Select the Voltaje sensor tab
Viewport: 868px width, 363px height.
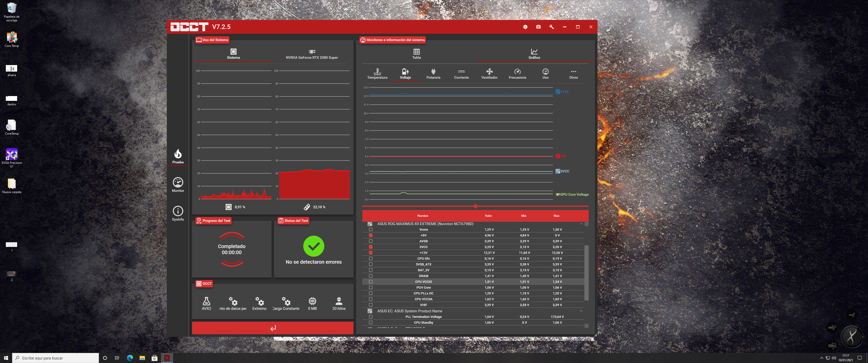(x=405, y=74)
